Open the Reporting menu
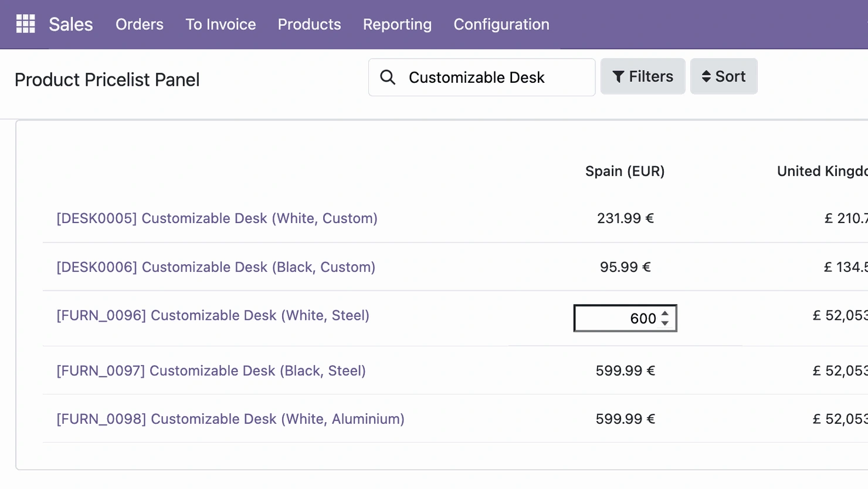This screenshot has height=489, width=868. (397, 25)
